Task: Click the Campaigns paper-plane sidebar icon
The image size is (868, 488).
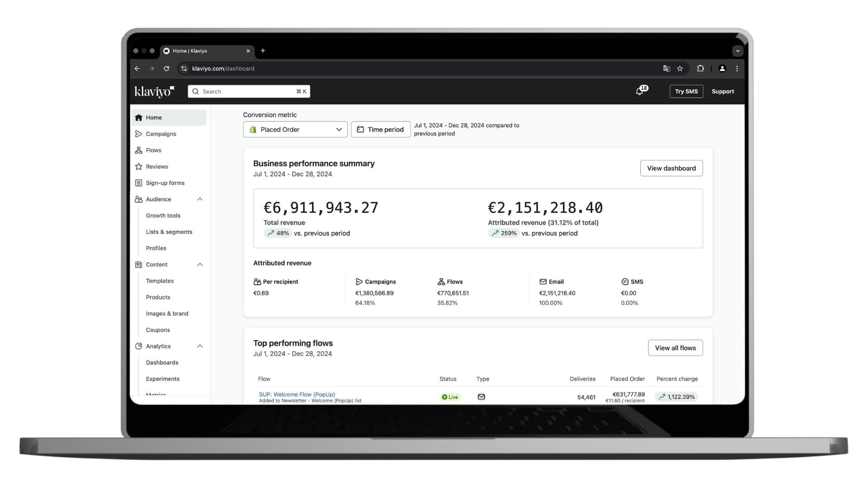Action: pyautogui.click(x=139, y=134)
